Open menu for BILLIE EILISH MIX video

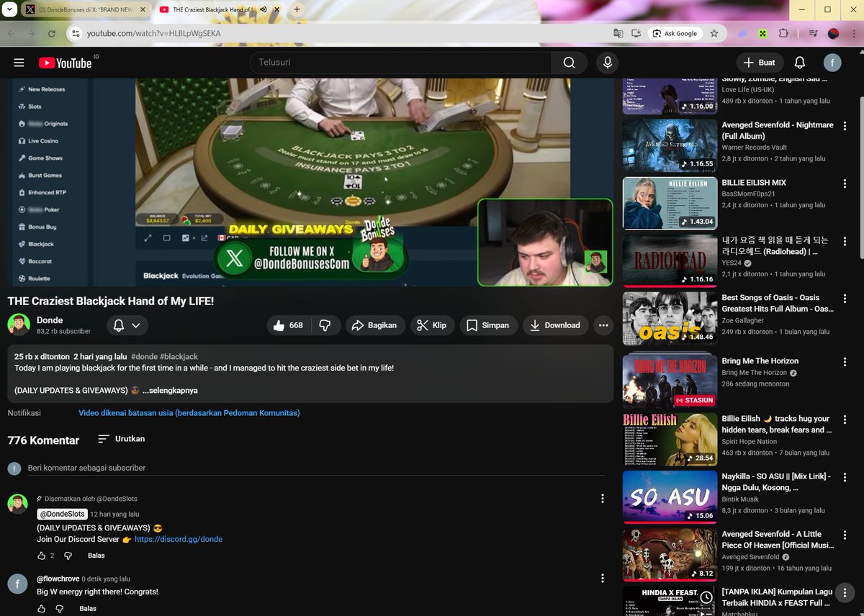(845, 184)
